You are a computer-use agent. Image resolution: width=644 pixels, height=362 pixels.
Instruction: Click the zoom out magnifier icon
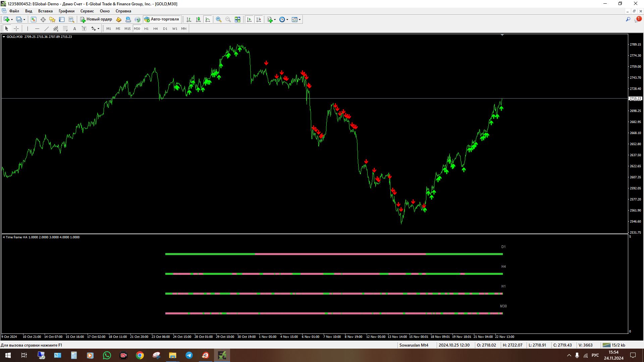[228, 19]
